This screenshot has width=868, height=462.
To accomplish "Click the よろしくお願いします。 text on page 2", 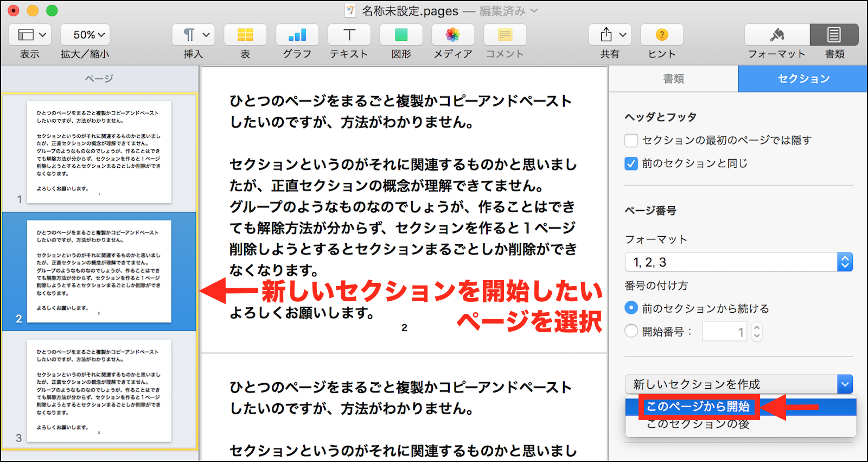I will tap(302, 313).
